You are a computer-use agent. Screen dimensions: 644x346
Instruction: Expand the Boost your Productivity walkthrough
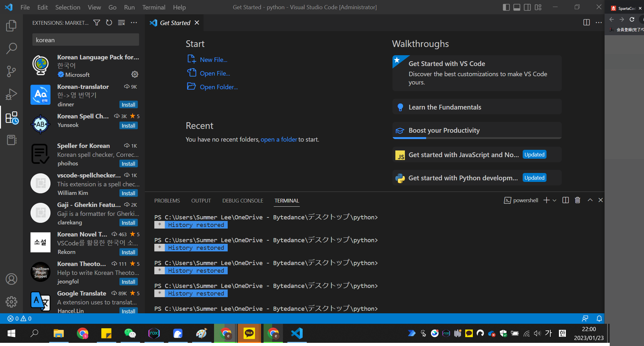pyautogui.click(x=477, y=130)
